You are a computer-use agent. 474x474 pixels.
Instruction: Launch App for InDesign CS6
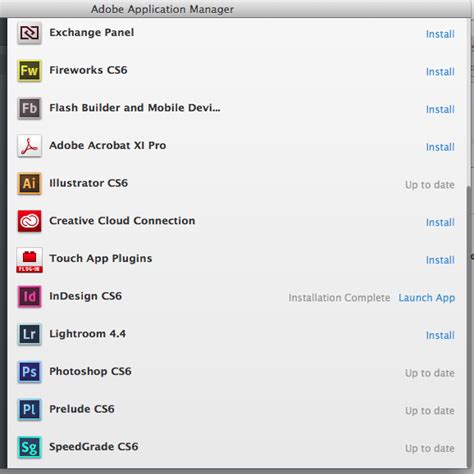(x=427, y=298)
